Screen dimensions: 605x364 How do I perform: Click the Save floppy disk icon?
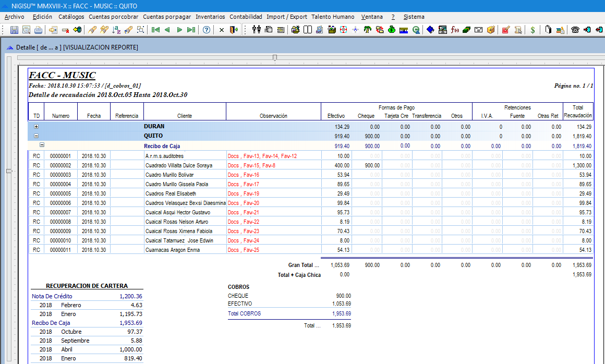tap(14, 30)
